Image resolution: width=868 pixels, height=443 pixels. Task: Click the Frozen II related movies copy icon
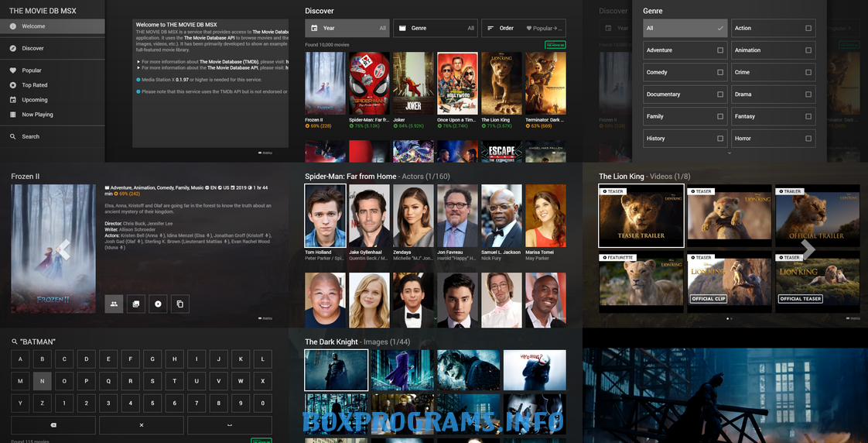coord(179,304)
